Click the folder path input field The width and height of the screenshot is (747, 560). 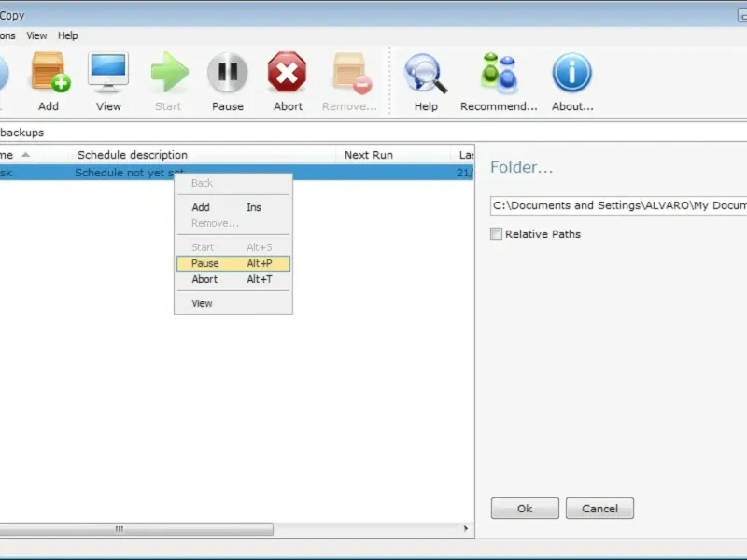(x=618, y=205)
